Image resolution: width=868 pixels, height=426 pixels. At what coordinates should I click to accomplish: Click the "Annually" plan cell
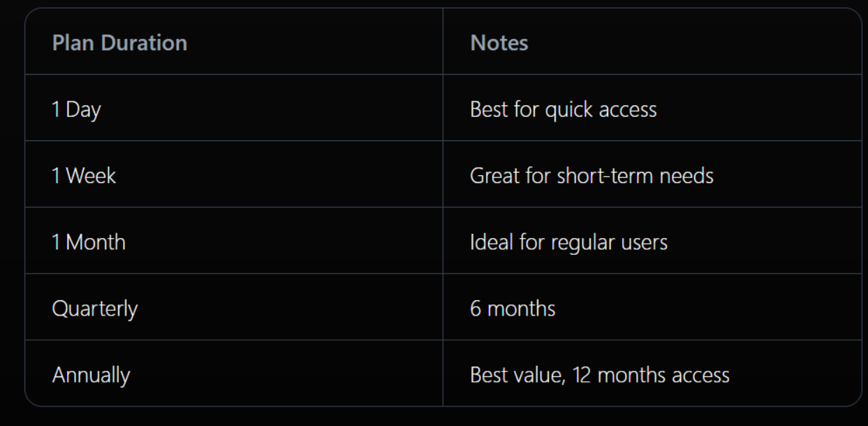[91, 375]
